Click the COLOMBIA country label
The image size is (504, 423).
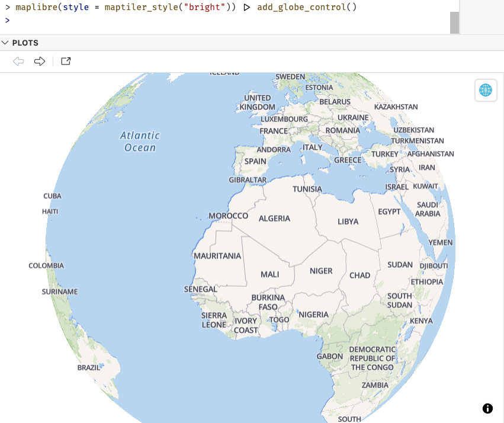tap(46, 265)
